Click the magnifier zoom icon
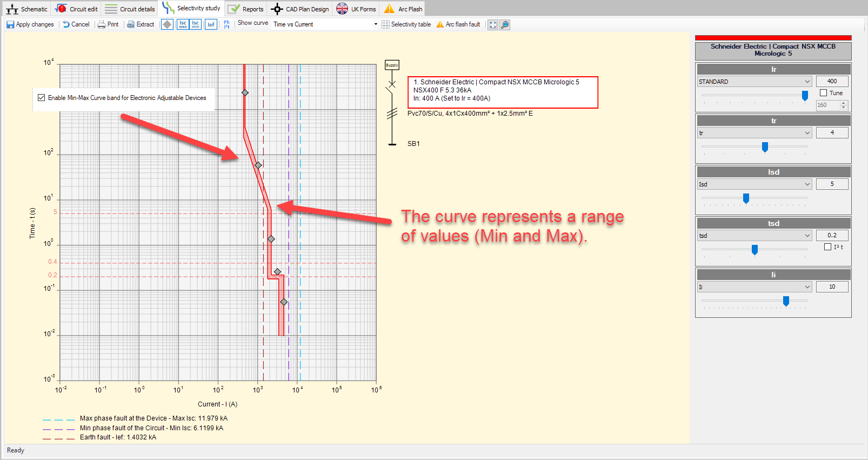The image size is (868, 460). 505,25
